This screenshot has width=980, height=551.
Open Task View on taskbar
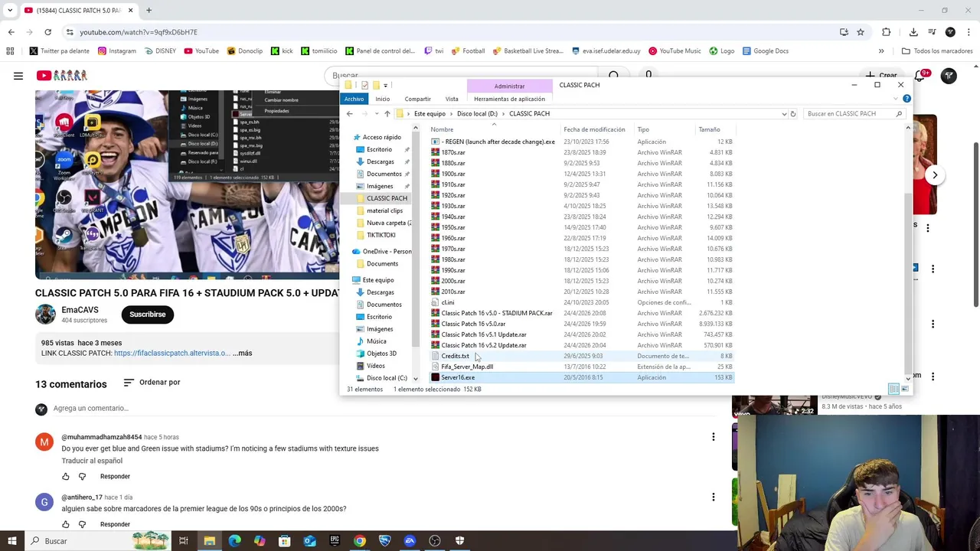[184, 541]
